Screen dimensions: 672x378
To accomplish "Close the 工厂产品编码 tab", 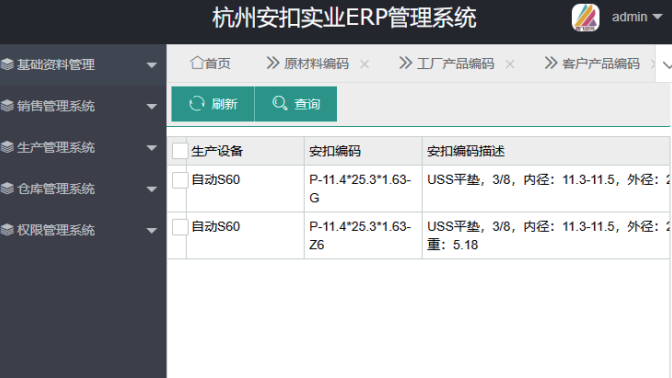I will pos(510,64).
